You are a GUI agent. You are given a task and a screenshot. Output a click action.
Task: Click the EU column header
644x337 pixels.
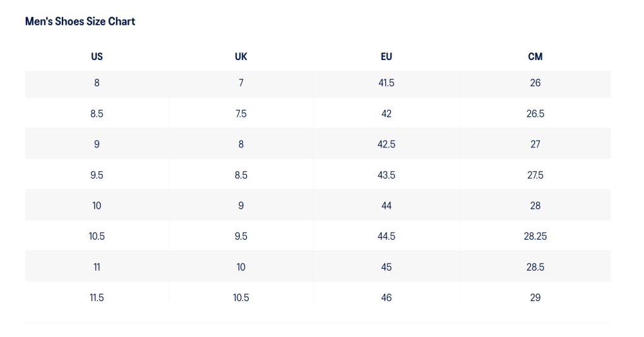(x=386, y=56)
